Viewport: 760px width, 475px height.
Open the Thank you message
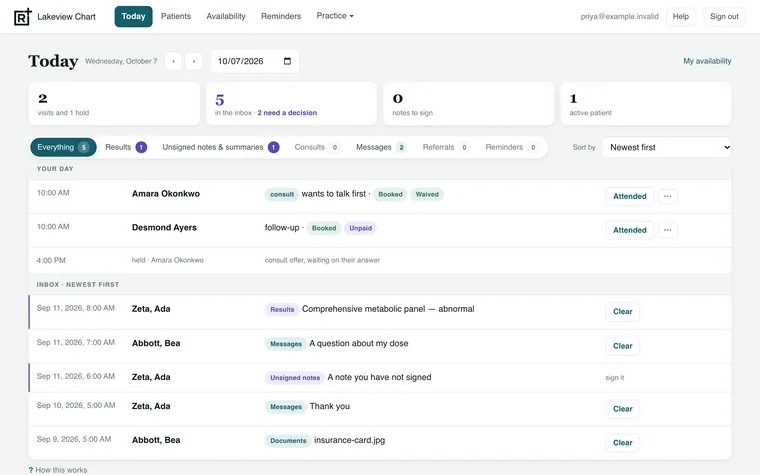tap(330, 407)
